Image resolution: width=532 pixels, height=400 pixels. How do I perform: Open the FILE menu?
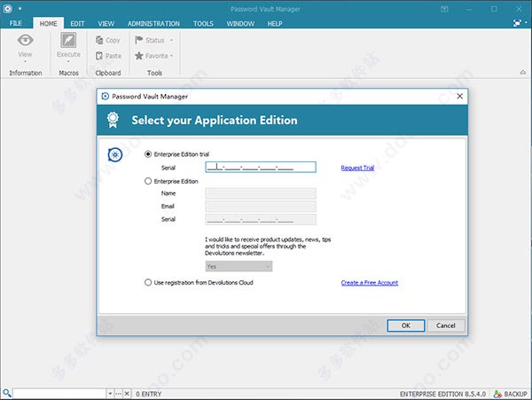(16, 23)
